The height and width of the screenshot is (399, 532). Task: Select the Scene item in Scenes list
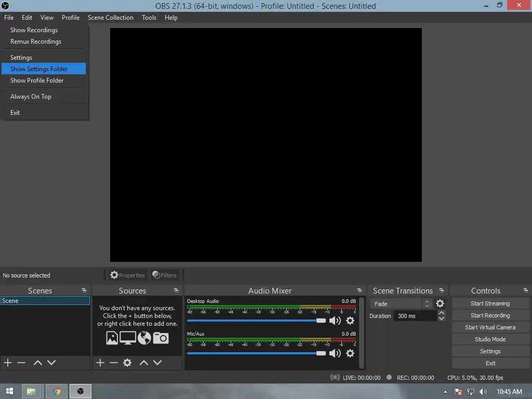[45, 301]
